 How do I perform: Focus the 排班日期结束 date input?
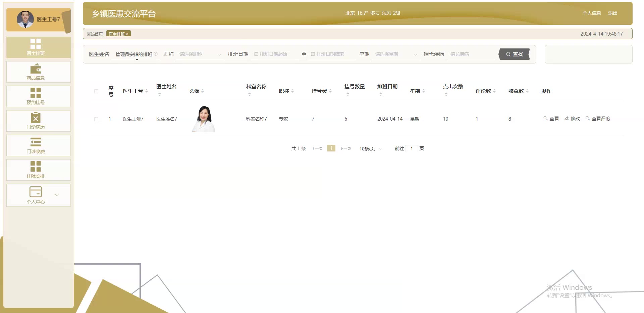click(332, 54)
